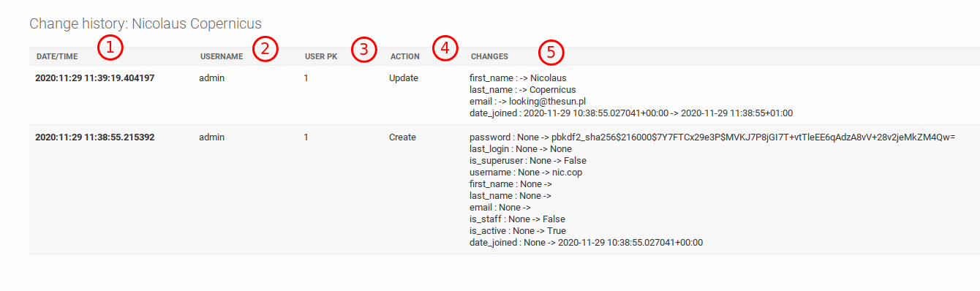Click the password pbkdf2_sha256 hash line
This screenshot has width=980, height=291.
712,137
